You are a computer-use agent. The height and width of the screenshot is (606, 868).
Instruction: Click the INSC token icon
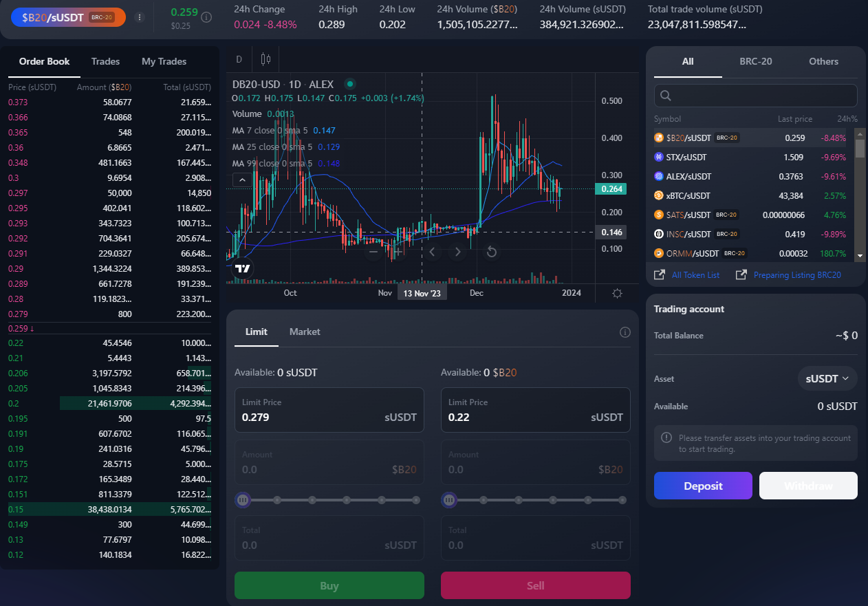659,234
